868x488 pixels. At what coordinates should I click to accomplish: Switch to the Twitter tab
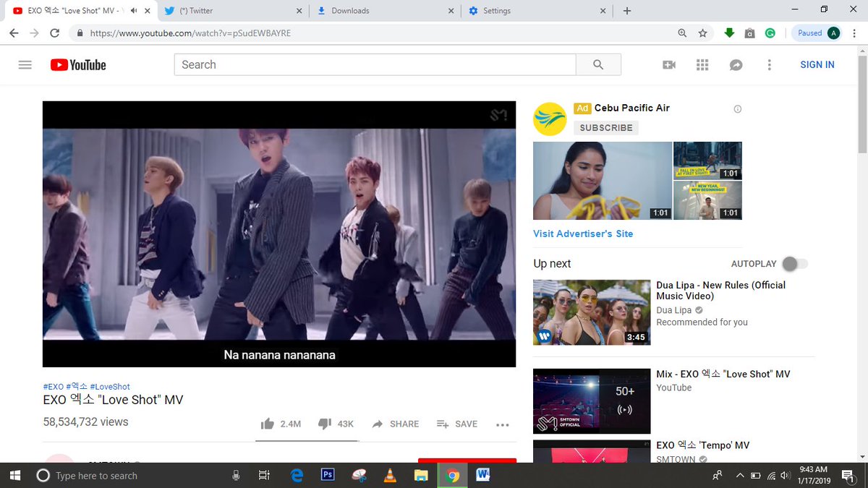(x=234, y=11)
